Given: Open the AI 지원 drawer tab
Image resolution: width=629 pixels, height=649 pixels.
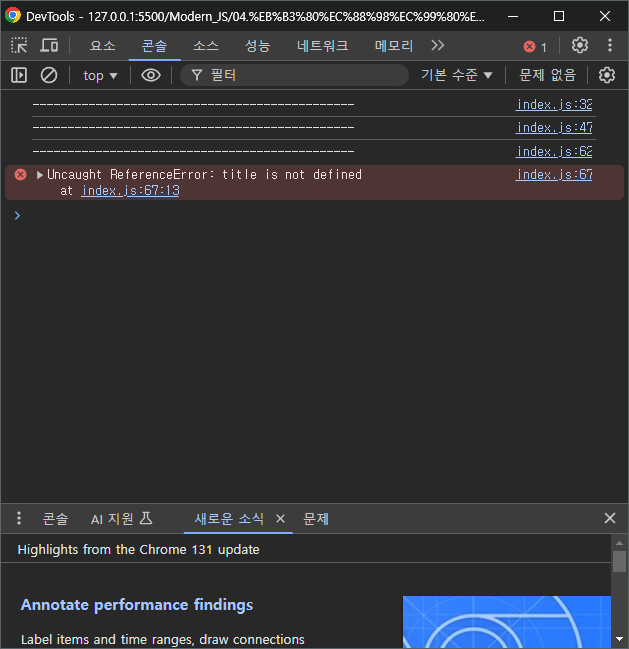Looking at the screenshot, I should [x=122, y=519].
